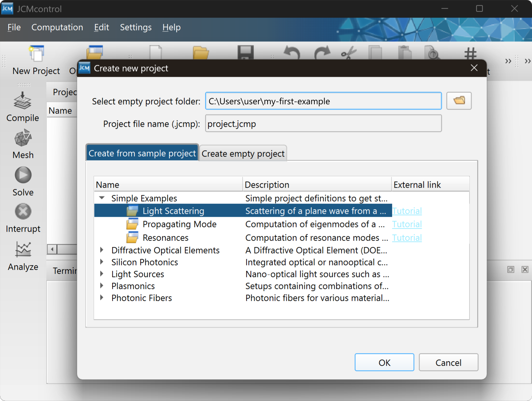This screenshot has width=532, height=401.
Task: Open the Tutorial link for Light Scattering
Action: [x=407, y=211]
